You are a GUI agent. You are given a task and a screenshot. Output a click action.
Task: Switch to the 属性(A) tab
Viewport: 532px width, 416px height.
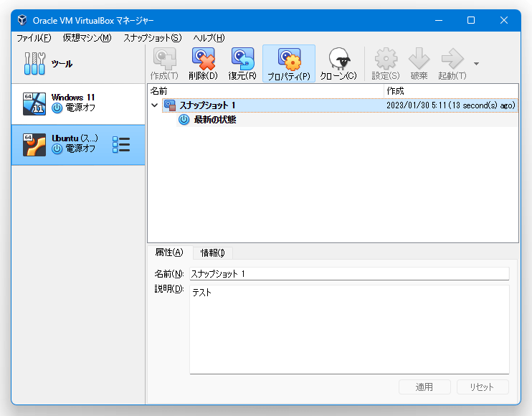(169, 252)
